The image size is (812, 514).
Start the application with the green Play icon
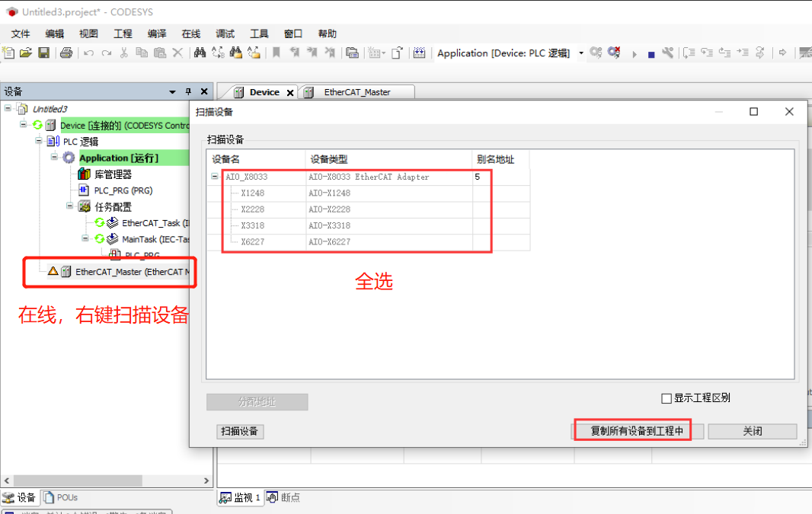click(635, 53)
